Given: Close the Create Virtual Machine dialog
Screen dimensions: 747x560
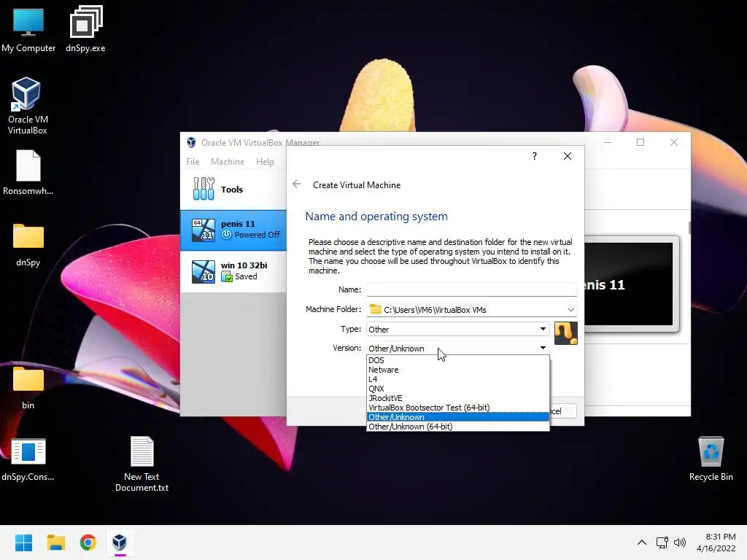Looking at the screenshot, I should tap(568, 156).
